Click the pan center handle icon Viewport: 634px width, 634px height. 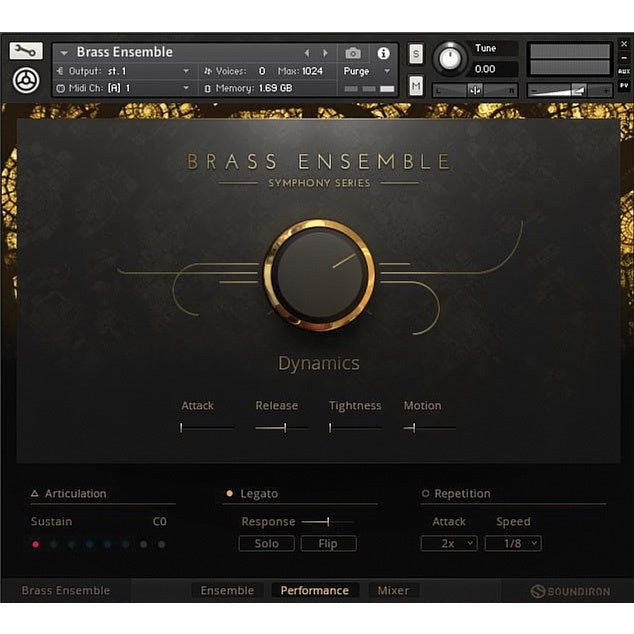click(475, 90)
